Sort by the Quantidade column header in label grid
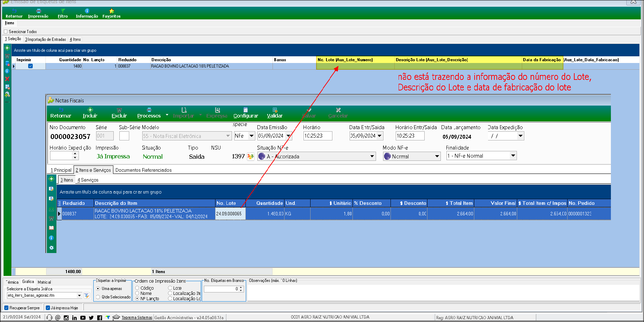Viewport: 644px width, 322px height. click(x=64, y=60)
